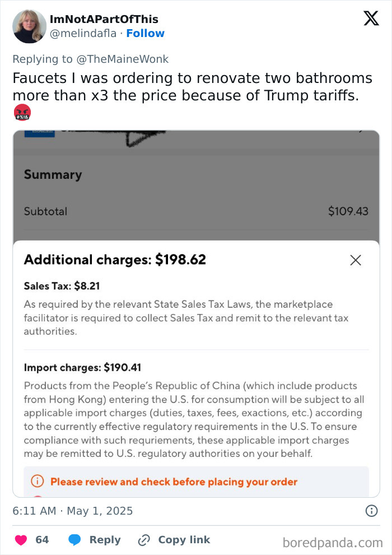Click the X (Twitter) logo
392x555 pixels.
coord(370,18)
